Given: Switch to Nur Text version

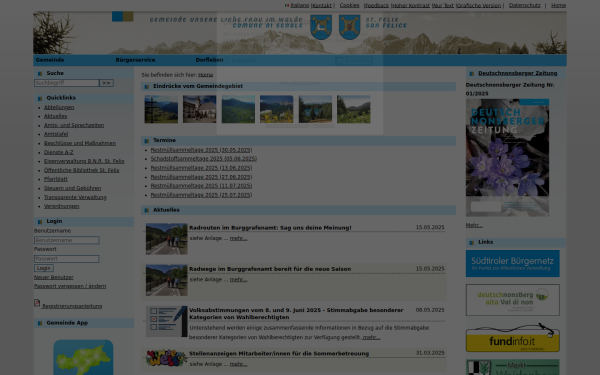Looking at the screenshot, I should pos(443,5).
